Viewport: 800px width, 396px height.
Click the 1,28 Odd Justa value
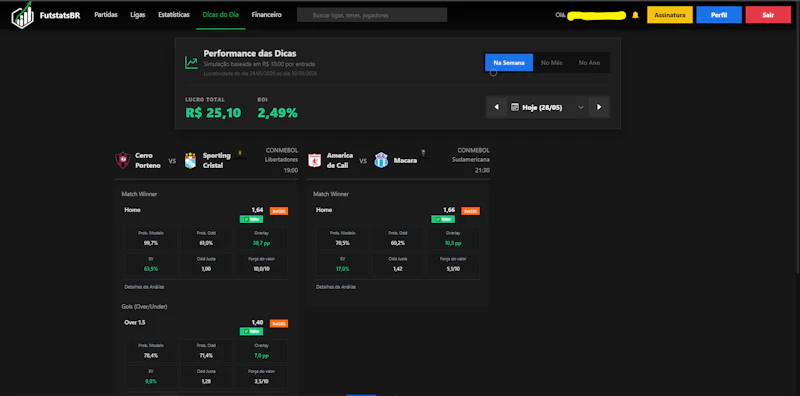pos(206,381)
